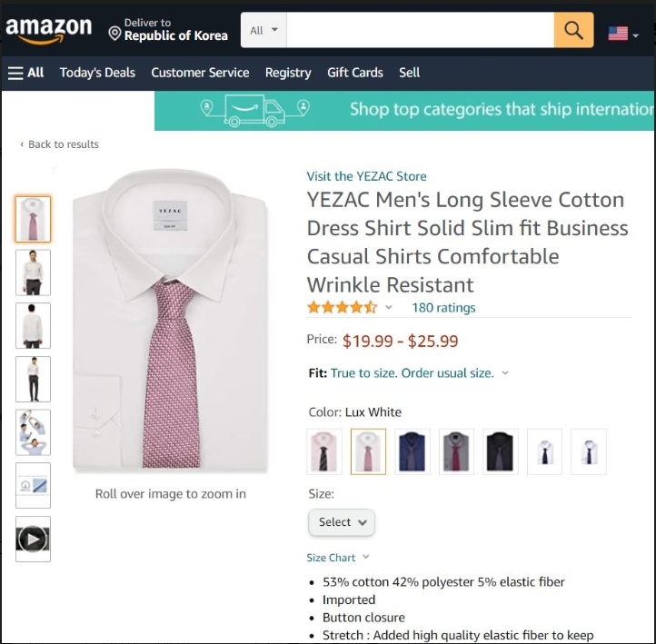
Task: Expand the search category All dropdown
Action: [264, 31]
